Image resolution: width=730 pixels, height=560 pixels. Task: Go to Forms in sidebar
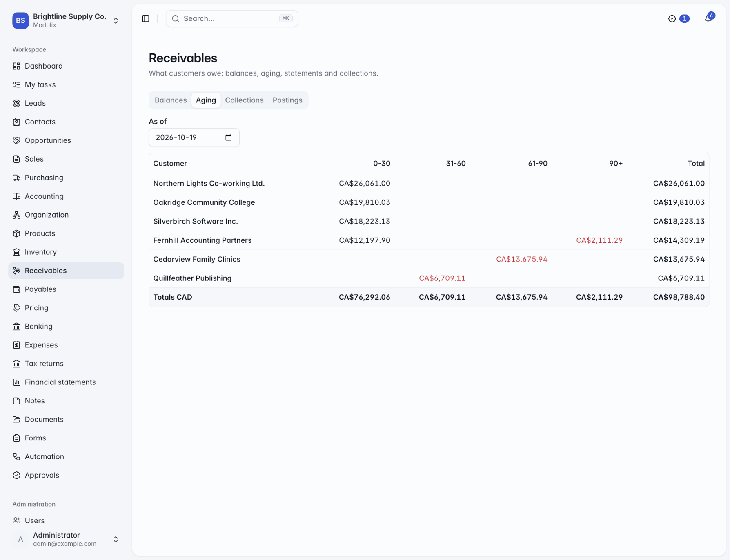pos(66,438)
